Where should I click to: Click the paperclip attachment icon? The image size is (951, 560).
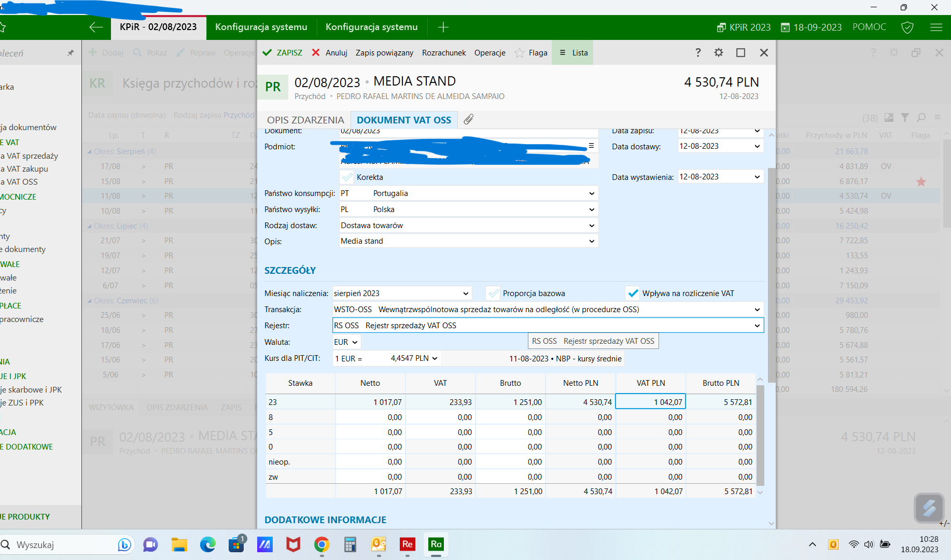[468, 120]
